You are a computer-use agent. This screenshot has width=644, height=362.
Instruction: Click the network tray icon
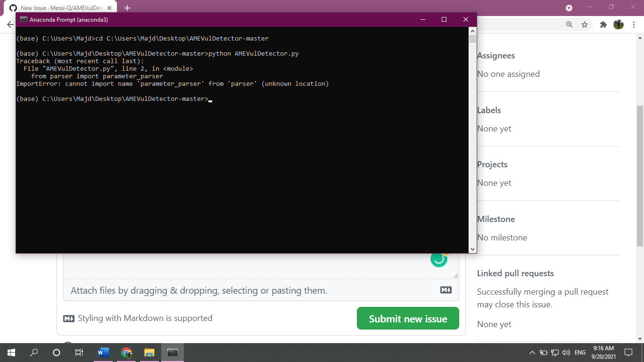555,353
